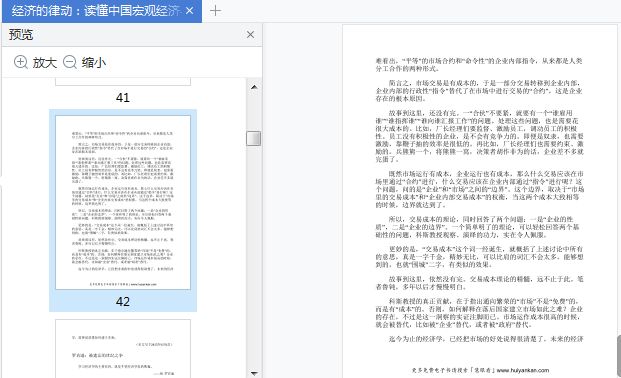The image size is (621, 378).
Task: Click the paragraph starting with 所以，交易成本的理论
Action: point(477,227)
